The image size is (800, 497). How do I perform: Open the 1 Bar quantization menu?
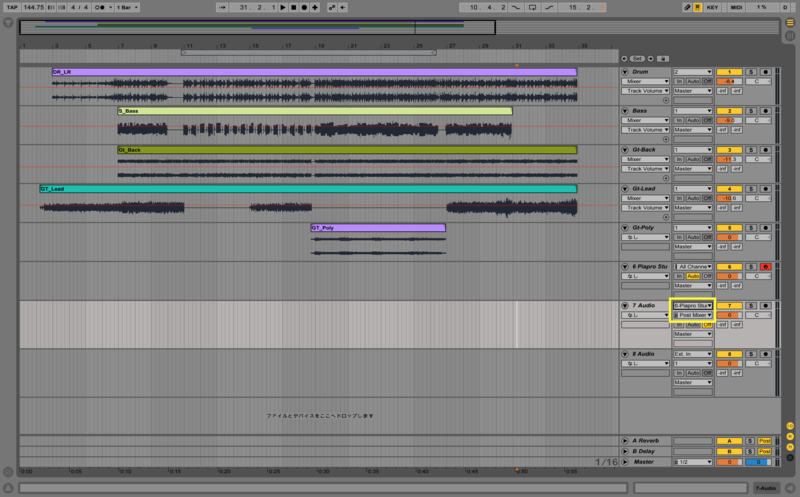click(x=127, y=7)
